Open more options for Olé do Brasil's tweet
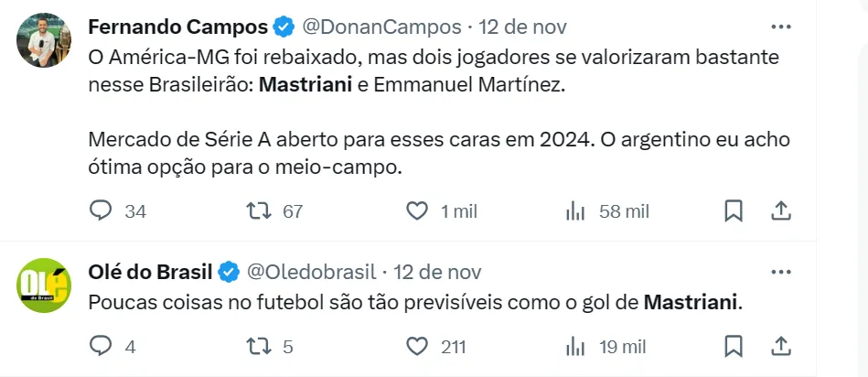868x377 pixels. click(781, 272)
